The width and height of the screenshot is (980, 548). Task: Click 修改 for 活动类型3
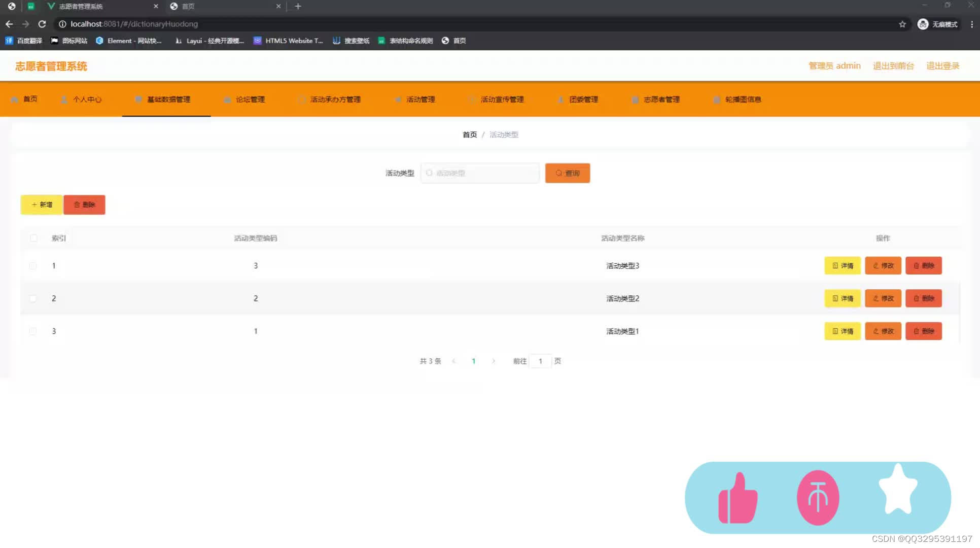(x=883, y=265)
